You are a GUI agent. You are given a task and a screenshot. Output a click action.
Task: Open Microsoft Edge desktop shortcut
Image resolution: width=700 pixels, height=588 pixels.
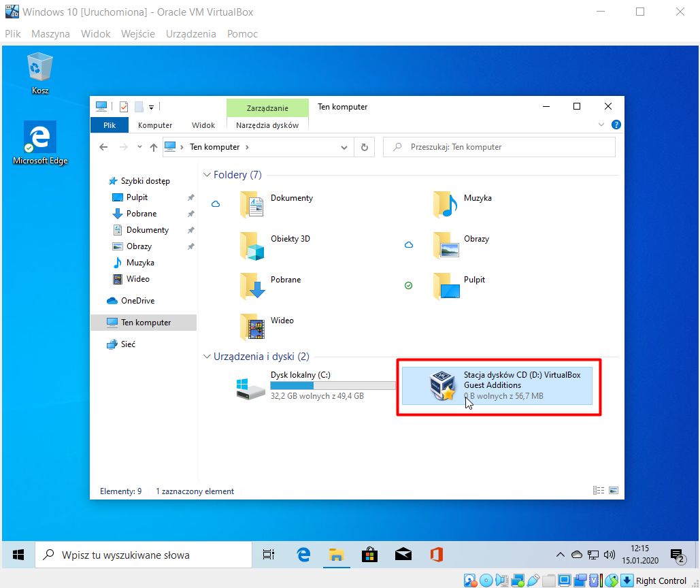[39, 143]
